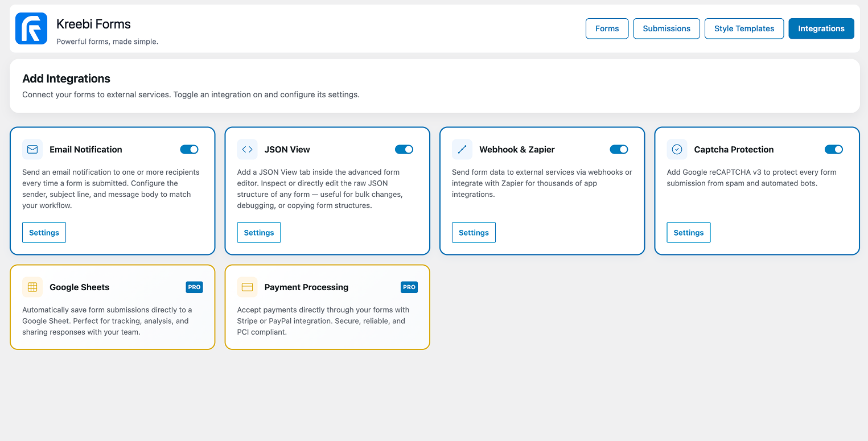Click the Email Notification envelope icon
The width and height of the screenshot is (868, 441).
(32, 149)
